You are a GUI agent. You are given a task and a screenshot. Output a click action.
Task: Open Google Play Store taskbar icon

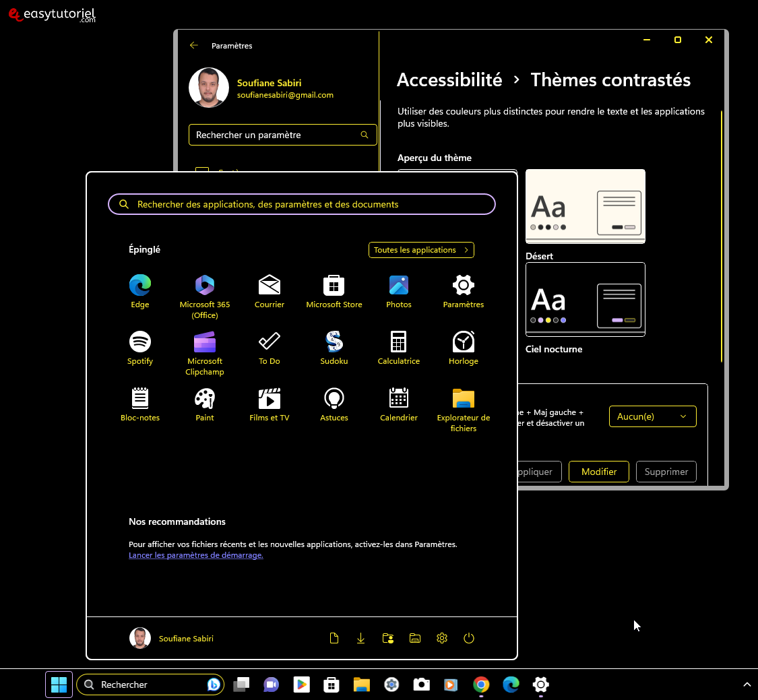[301, 684]
